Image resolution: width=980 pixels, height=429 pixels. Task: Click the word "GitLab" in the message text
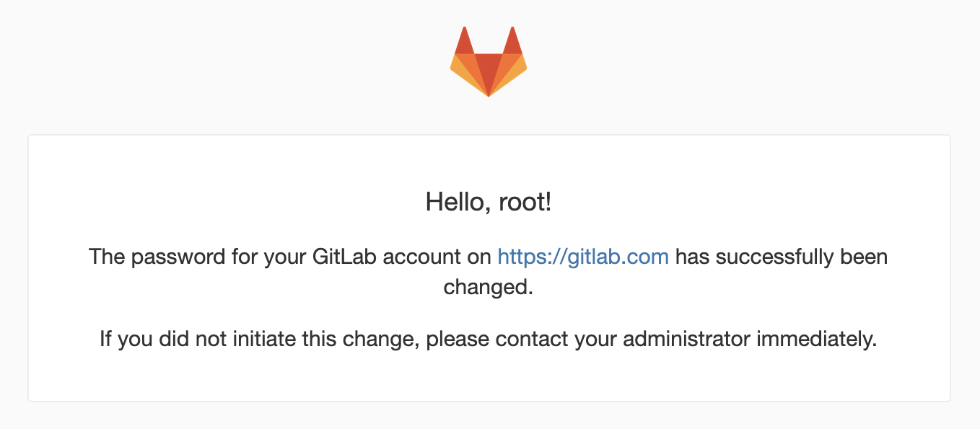click(x=344, y=257)
